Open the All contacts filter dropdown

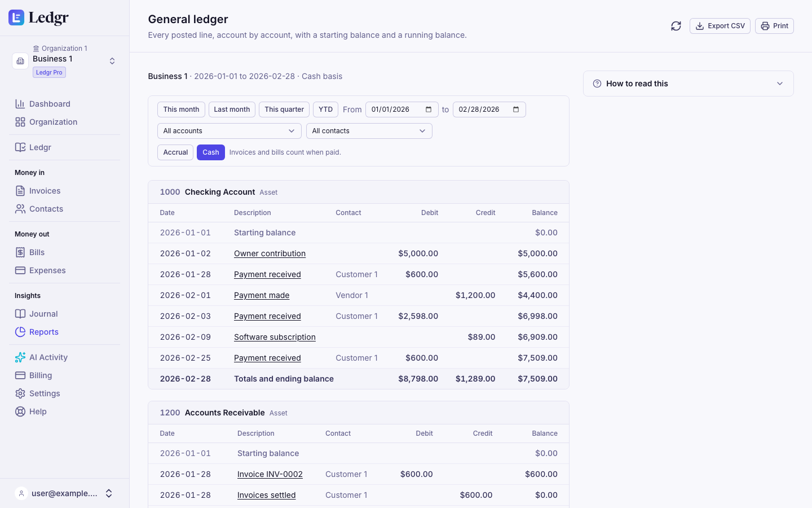tap(369, 131)
